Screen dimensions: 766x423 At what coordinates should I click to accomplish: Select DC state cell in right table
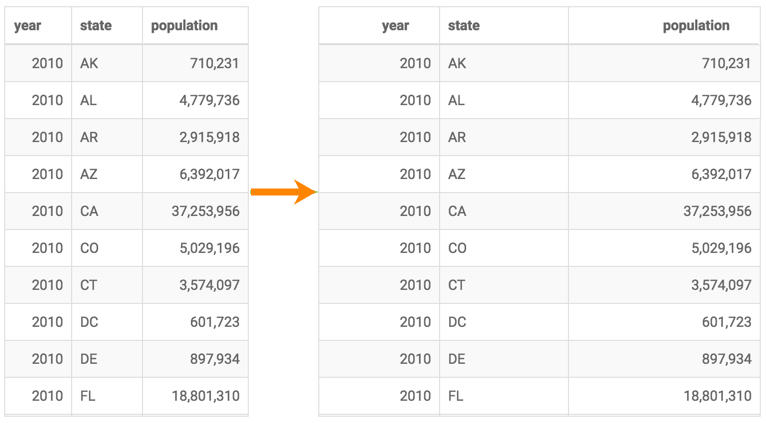coord(457,322)
